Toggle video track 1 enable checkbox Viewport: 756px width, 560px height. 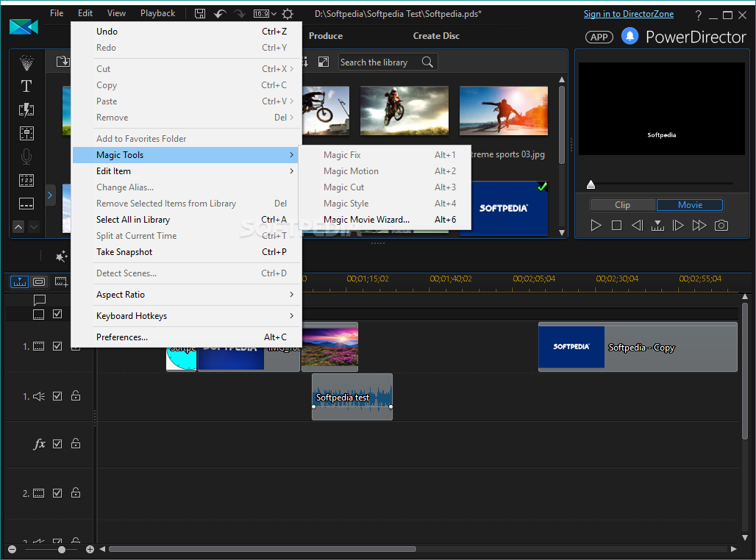point(57,346)
